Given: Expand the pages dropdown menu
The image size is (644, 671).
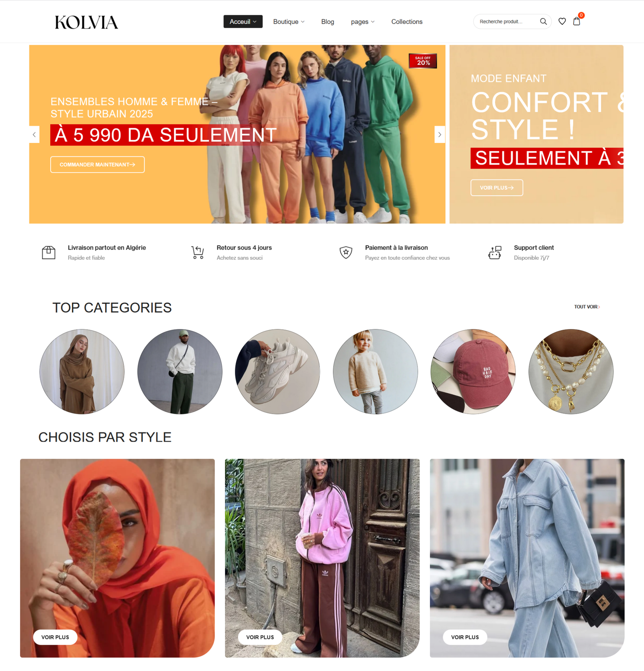Looking at the screenshot, I should 363,22.
